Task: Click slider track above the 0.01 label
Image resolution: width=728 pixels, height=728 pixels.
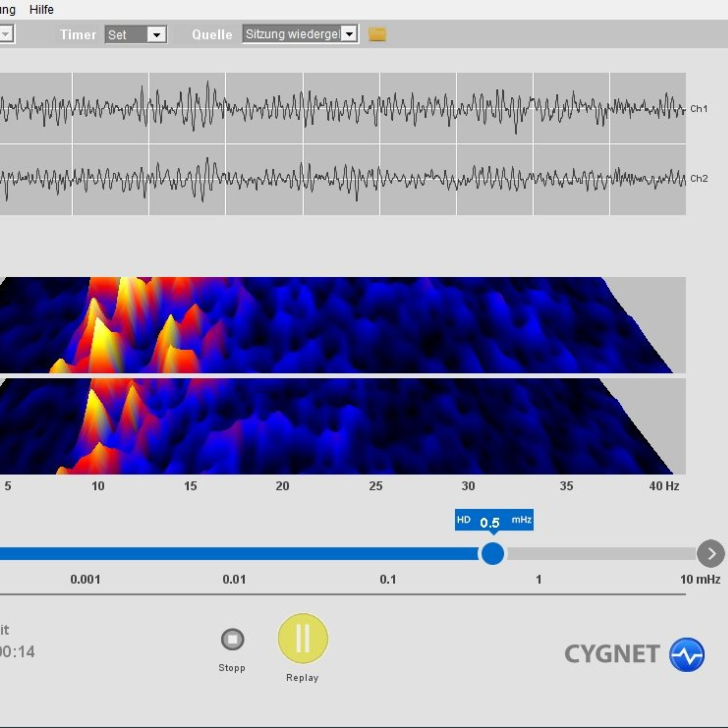Action: (234, 554)
